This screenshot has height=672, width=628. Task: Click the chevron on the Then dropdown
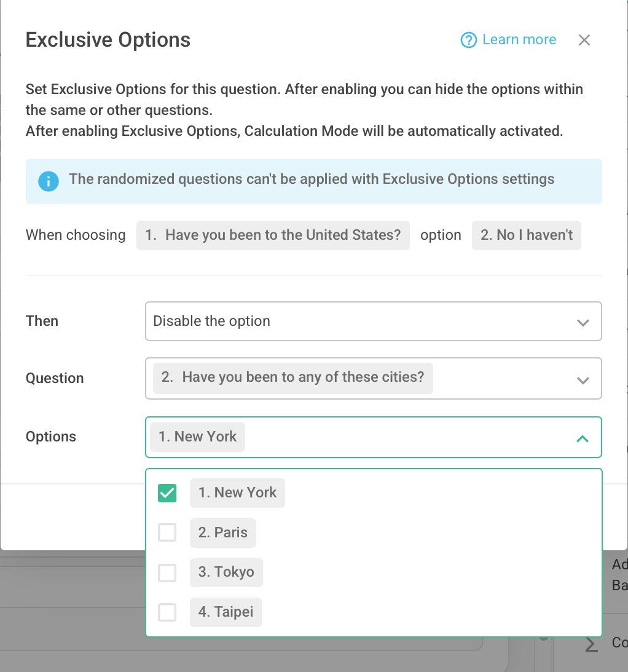583,321
